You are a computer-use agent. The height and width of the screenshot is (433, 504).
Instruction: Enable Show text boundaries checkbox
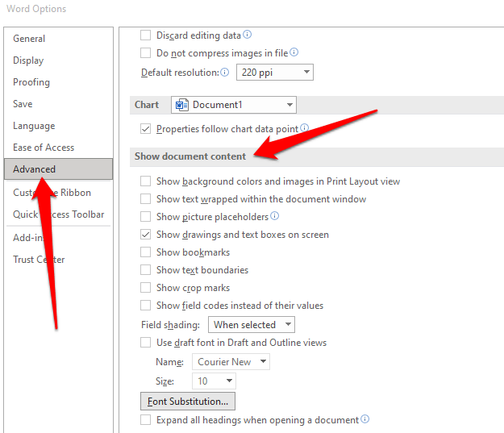(146, 269)
